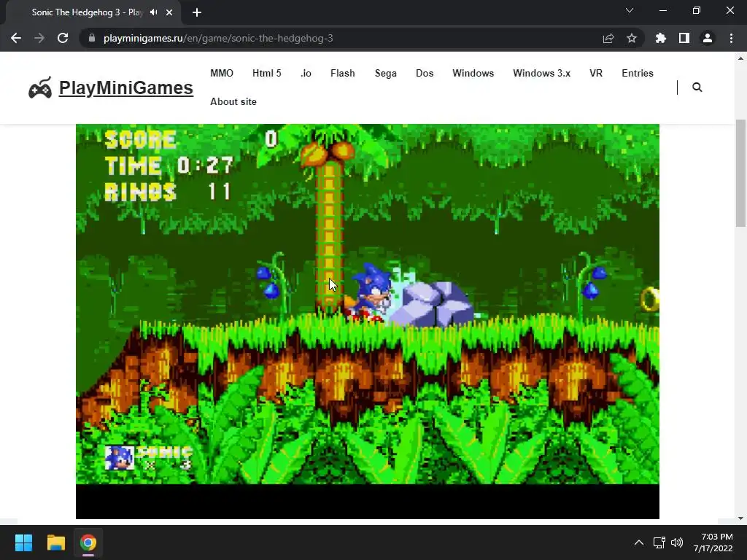Share this page using the share icon
Screen dimensions: 747x560
608,38
